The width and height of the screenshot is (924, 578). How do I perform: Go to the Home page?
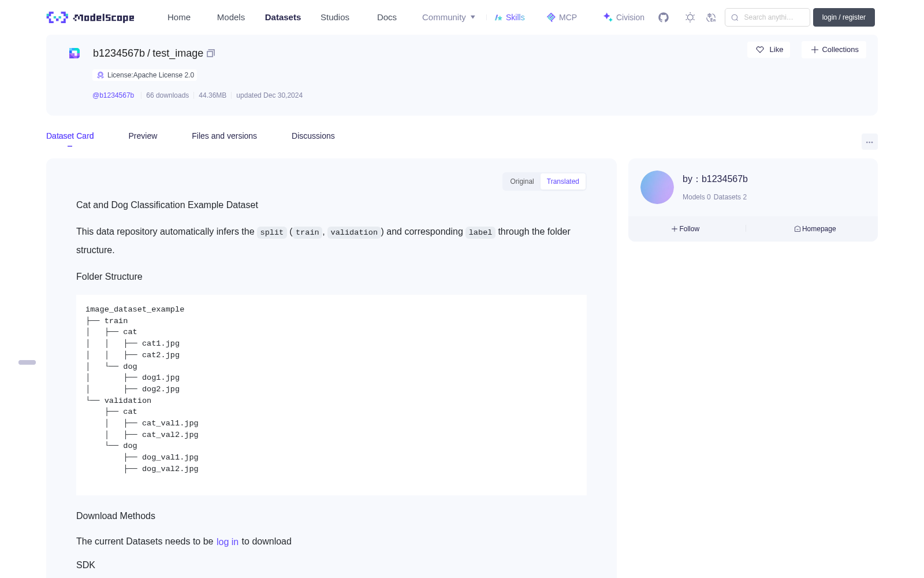(179, 17)
